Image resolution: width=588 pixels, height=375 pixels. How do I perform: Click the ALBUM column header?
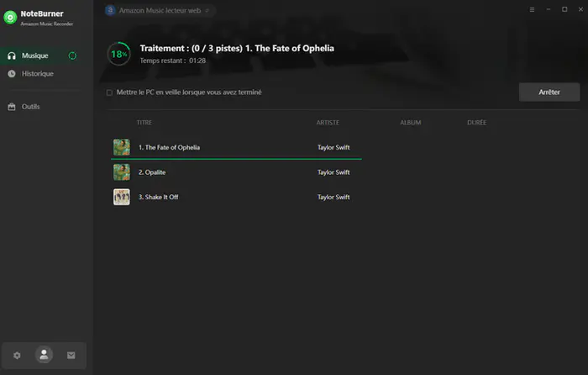411,123
